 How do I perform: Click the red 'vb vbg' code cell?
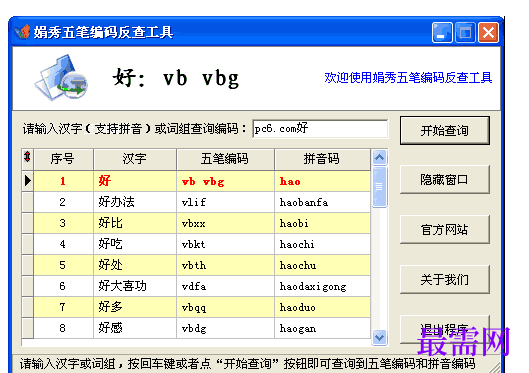tap(225, 181)
